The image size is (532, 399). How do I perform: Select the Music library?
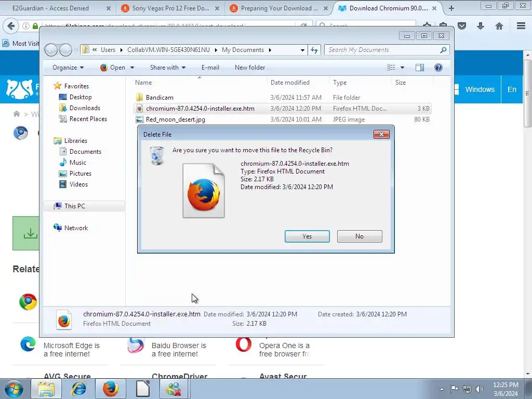78,163
